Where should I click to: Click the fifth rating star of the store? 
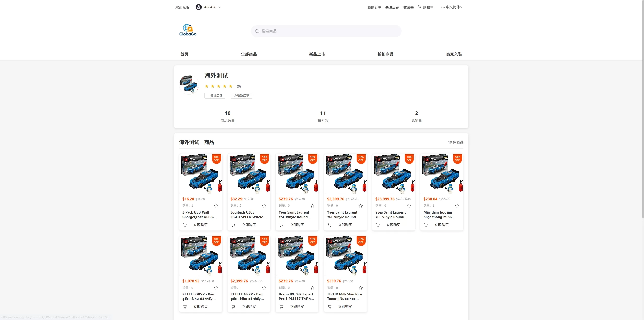click(231, 86)
